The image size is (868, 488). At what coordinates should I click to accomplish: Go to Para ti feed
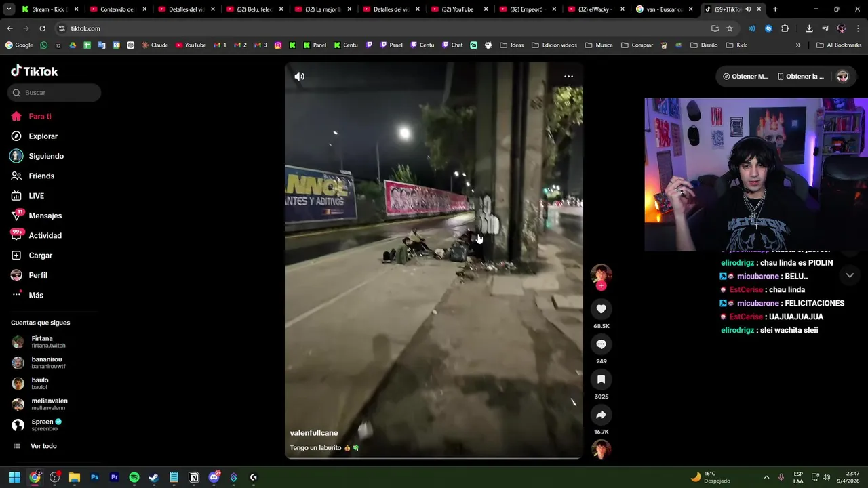pyautogui.click(x=39, y=117)
